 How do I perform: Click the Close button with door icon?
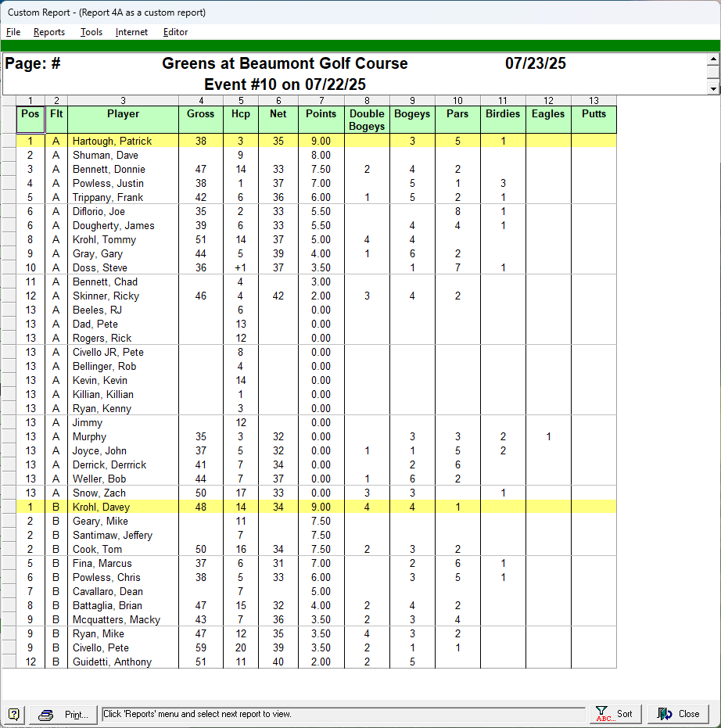pos(678,714)
